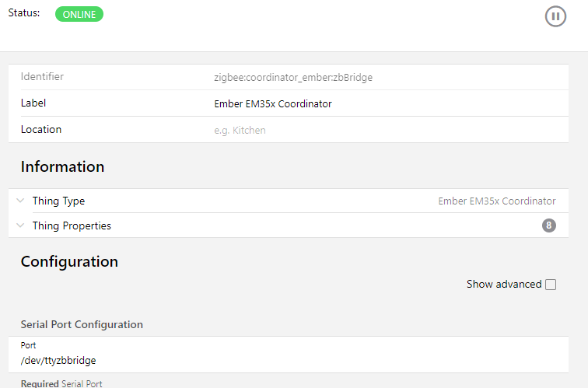
Task: Click the Label row caption
Action: coord(33,103)
